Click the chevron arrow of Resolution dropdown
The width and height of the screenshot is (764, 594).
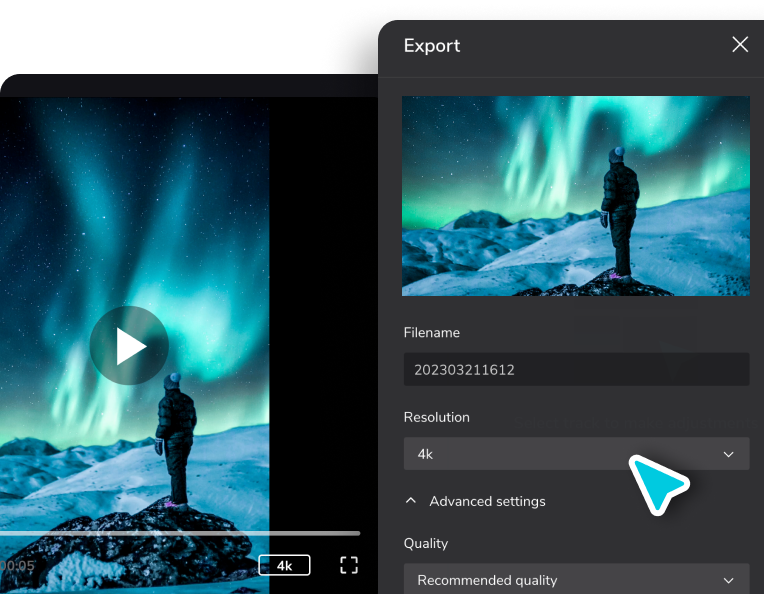728,454
